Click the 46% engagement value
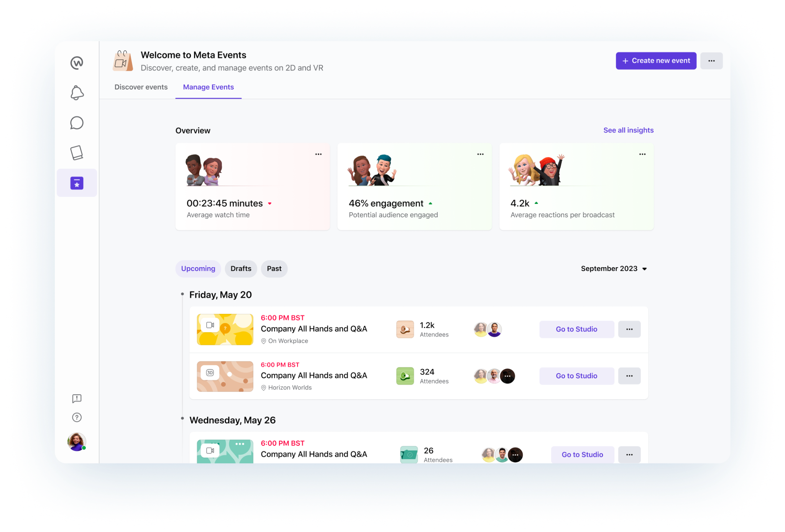Viewport: 785px width, 532px height. click(386, 204)
